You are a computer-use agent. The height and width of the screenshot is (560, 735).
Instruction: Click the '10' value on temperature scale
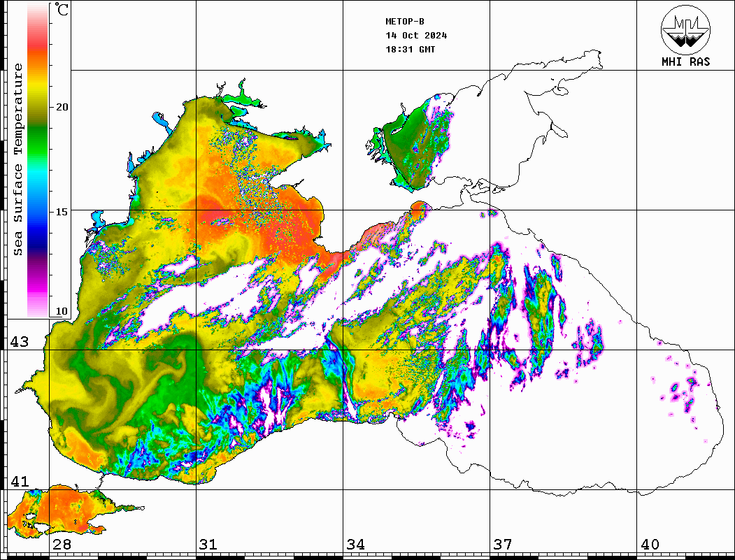(x=62, y=311)
